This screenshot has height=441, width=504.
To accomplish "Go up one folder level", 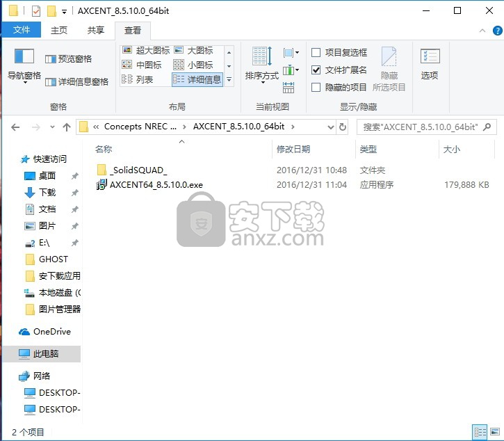I will pyautogui.click(x=67, y=127).
